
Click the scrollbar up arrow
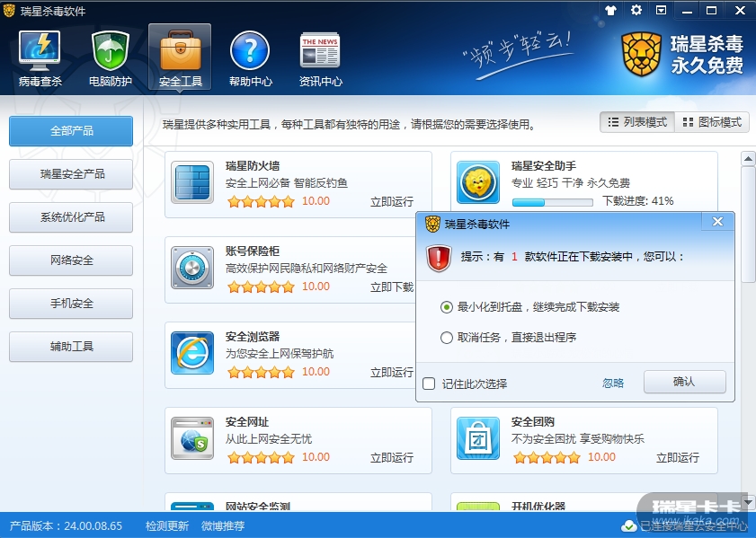coord(748,158)
